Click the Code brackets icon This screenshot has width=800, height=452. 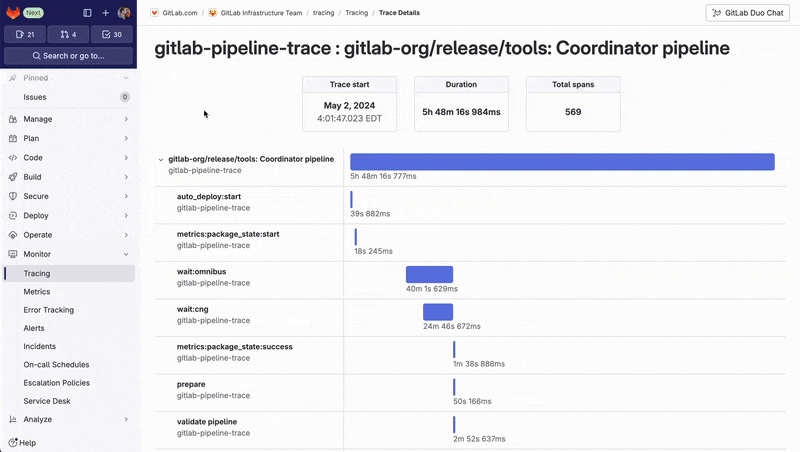point(13,158)
